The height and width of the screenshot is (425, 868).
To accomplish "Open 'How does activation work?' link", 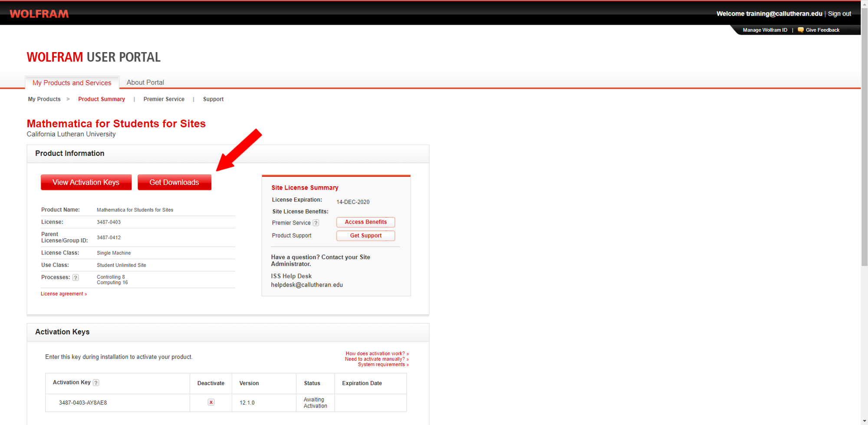I will (x=377, y=353).
